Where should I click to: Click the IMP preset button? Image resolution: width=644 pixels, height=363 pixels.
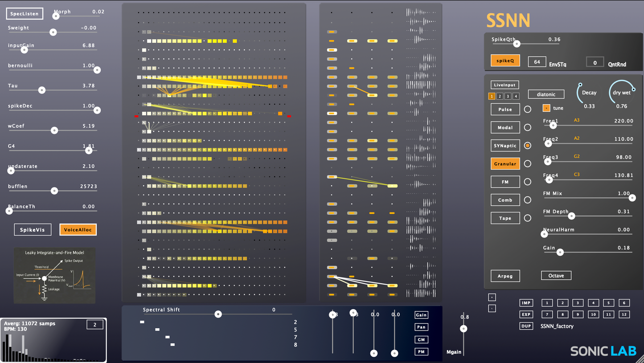526,303
